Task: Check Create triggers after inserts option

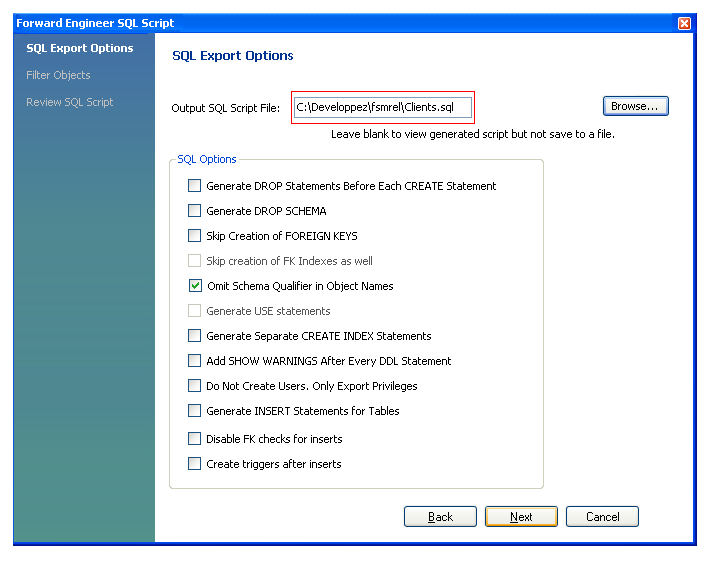Action: coord(195,464)
